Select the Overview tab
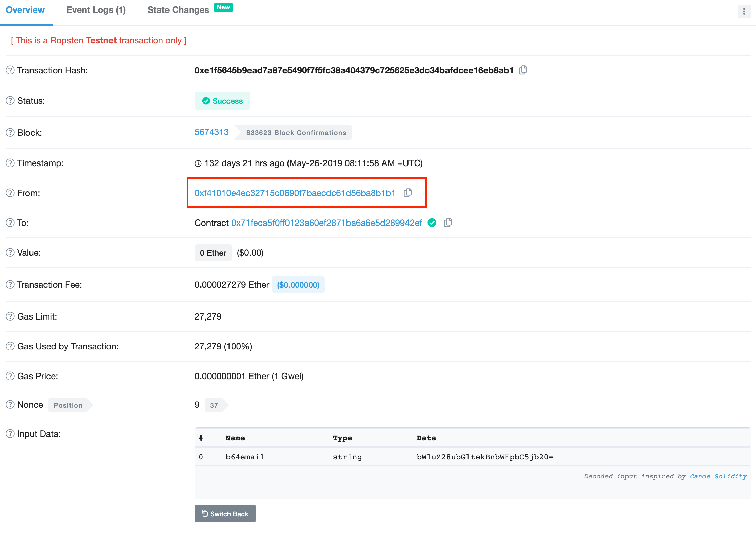Image resolution: width=756 pixels, height=540 pixels. (x=25, y=10)
